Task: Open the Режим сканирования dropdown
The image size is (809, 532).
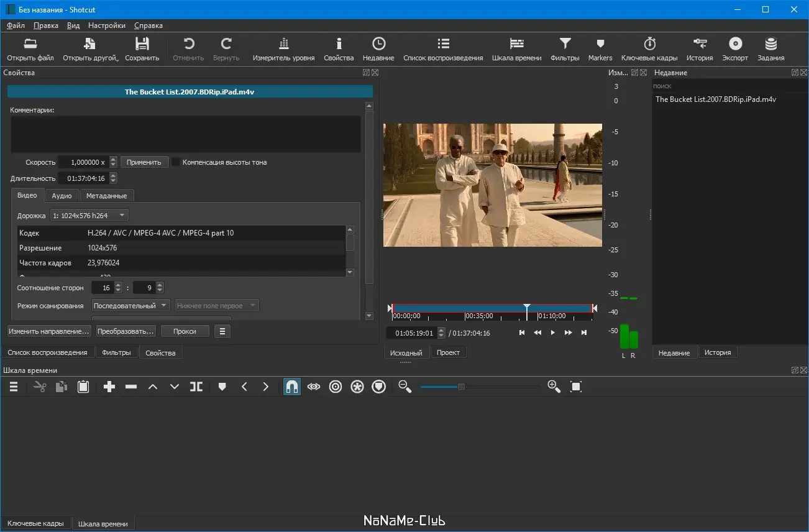Action: click(130, 306)
